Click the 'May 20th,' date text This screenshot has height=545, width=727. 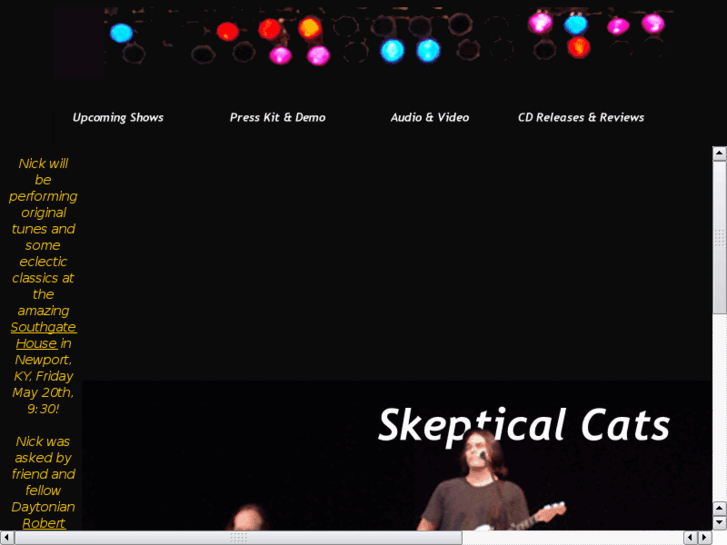click(x=43, y=392)
